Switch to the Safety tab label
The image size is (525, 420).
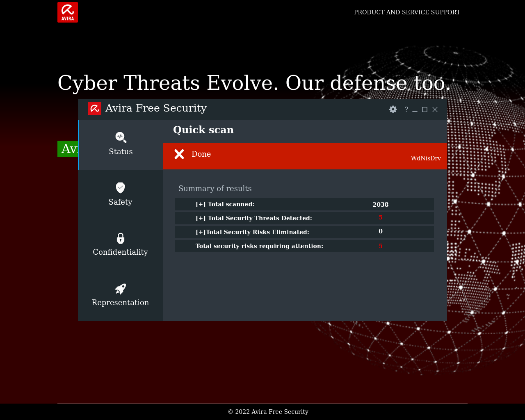[120, 202]
